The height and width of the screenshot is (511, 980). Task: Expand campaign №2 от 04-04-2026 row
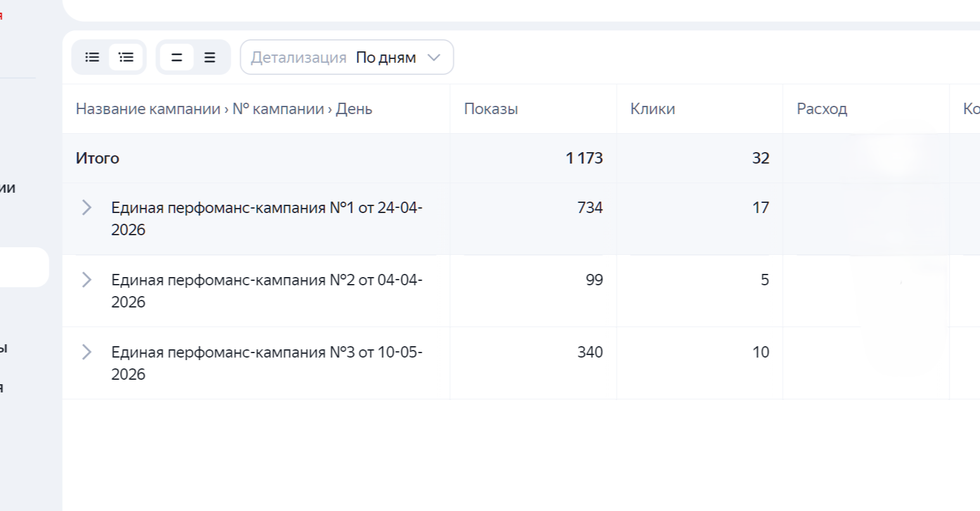[87, 280]
